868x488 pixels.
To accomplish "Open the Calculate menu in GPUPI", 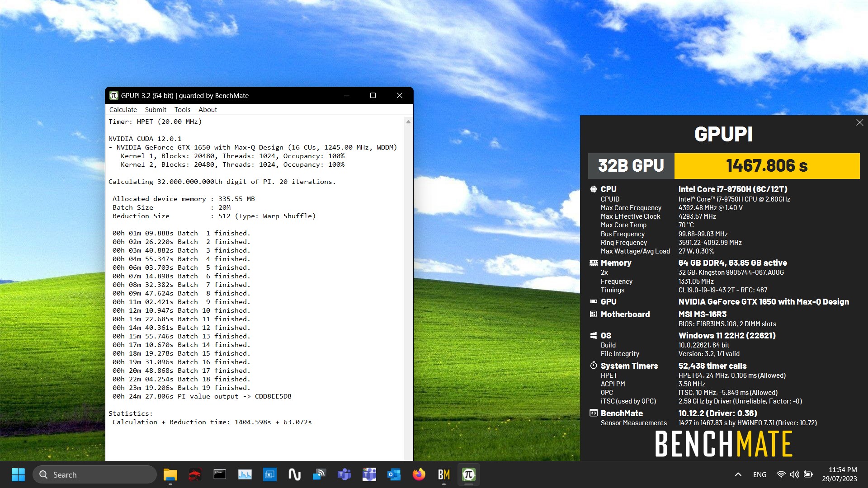I will 123,110.
